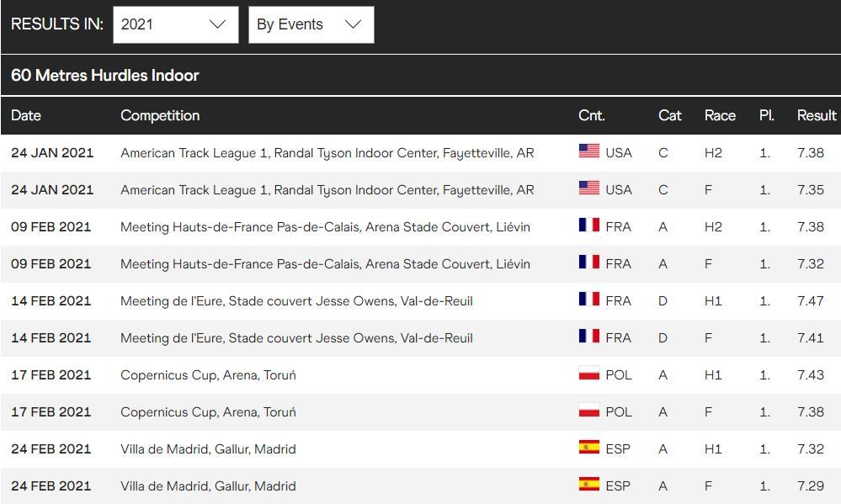
Task: Click the French flag in the Liévin 7.32 row
Action: [x=589, y=263]
